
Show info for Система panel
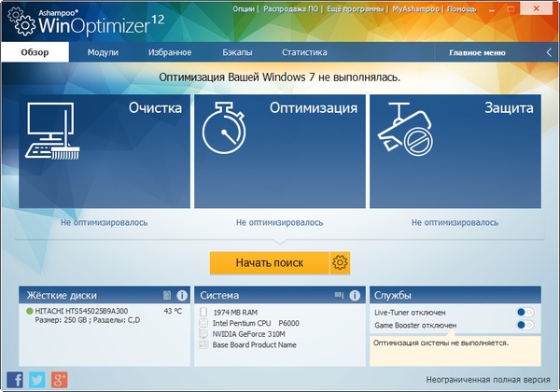(355, 295)
